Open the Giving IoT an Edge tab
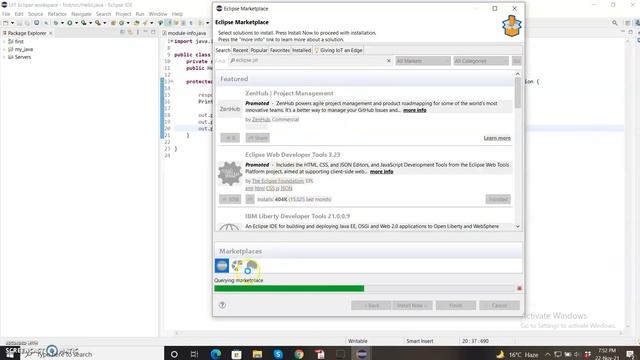The width and height of the screenshot is (640, 360). (x=338, y=50)
